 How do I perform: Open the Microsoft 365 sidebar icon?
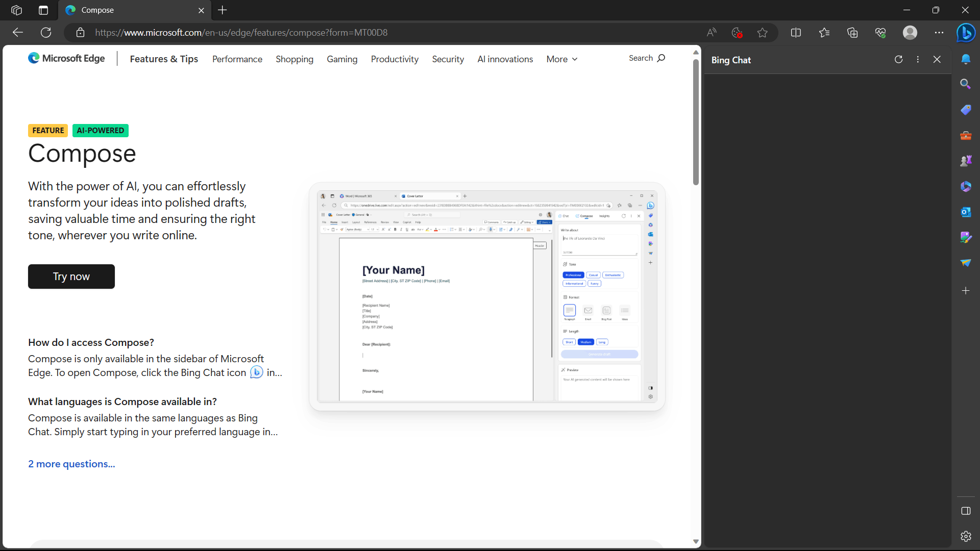coord(966,186)
